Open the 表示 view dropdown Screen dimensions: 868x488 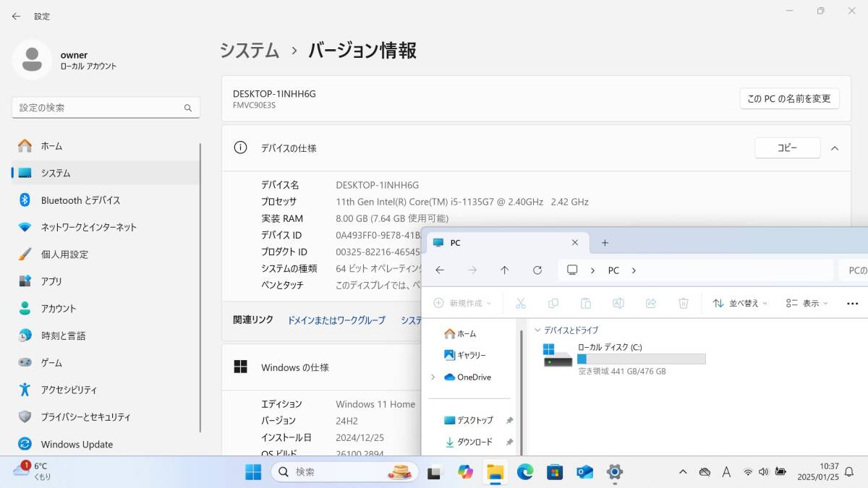806,302
